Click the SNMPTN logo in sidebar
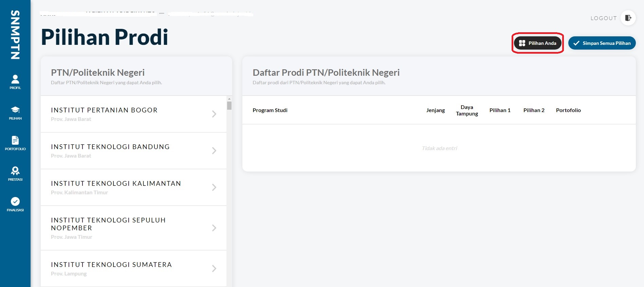This screenshot has width=644, height=287. click(15, 35)
